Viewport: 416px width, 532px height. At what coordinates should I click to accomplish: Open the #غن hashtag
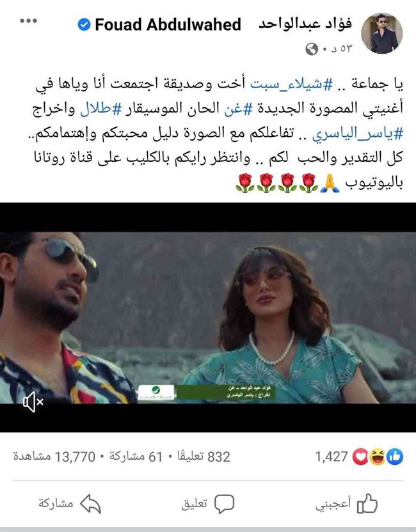click(238, 109)
